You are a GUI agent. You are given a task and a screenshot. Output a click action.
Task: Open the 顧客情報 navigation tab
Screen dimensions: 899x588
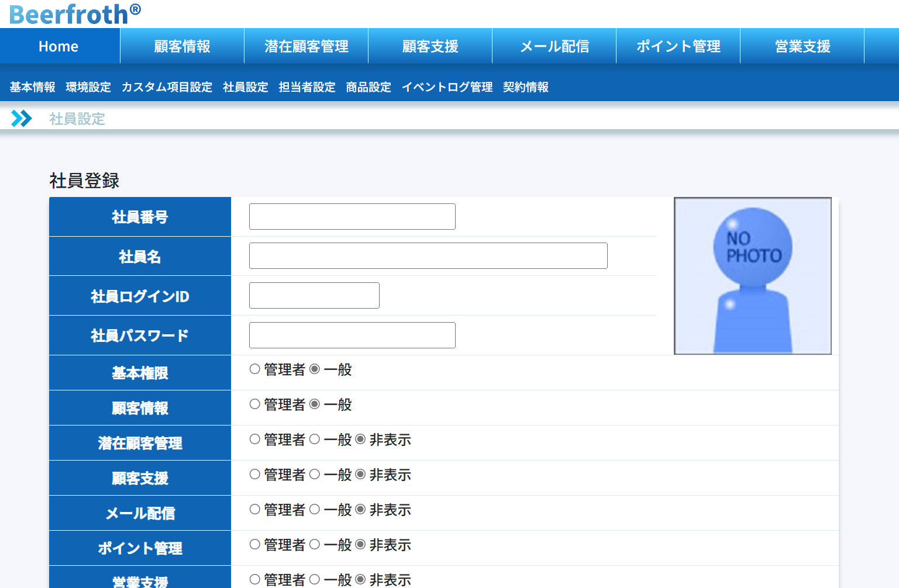[182, 46]
